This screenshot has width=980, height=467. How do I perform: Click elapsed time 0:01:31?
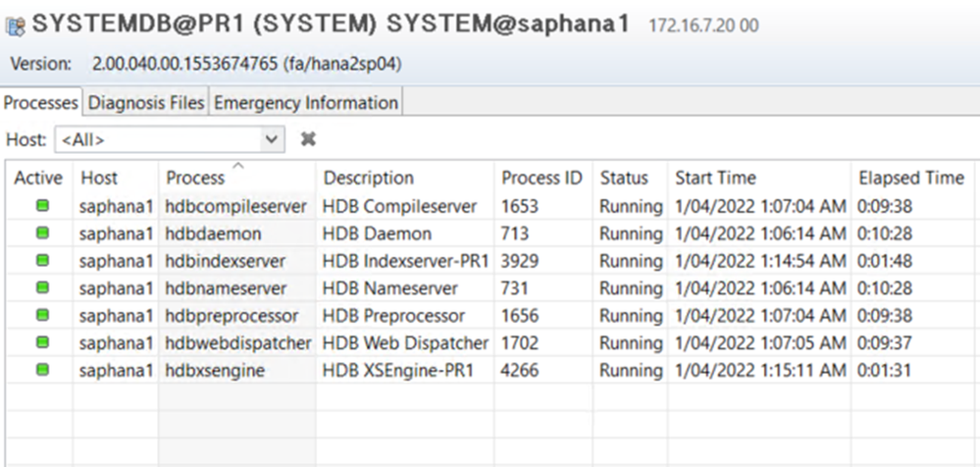point(885,371)
